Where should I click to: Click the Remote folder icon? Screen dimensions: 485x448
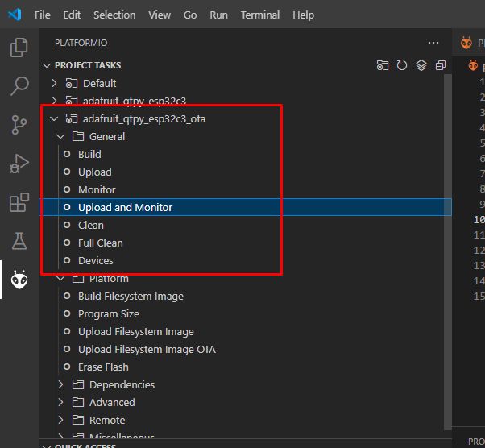click(78, 420)
